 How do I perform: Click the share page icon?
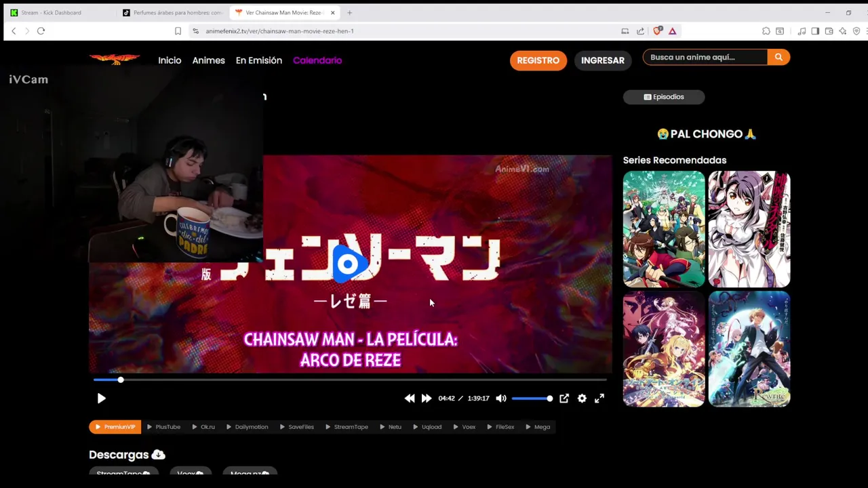click(640, 31)
